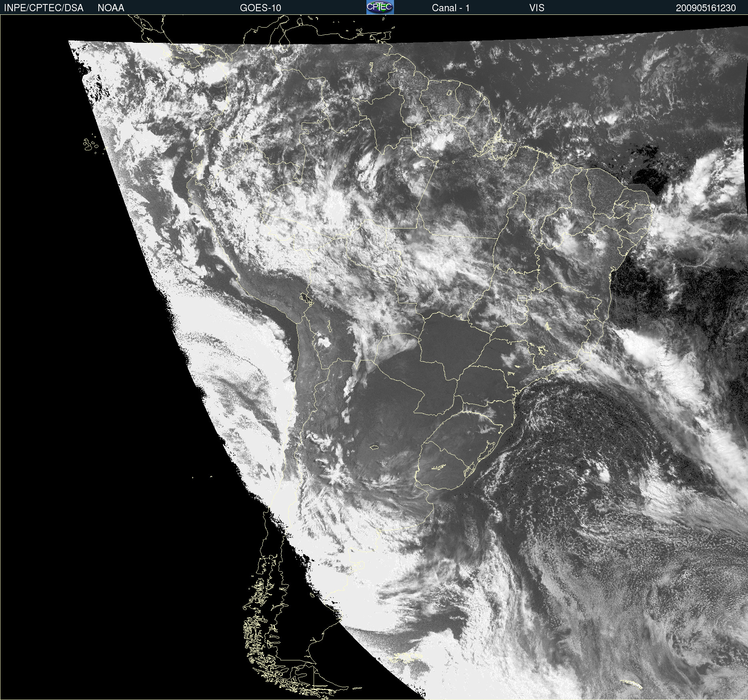Click the 200905161230 timestamp
Viewport: 748px width, 700px height.
point(706,8)
